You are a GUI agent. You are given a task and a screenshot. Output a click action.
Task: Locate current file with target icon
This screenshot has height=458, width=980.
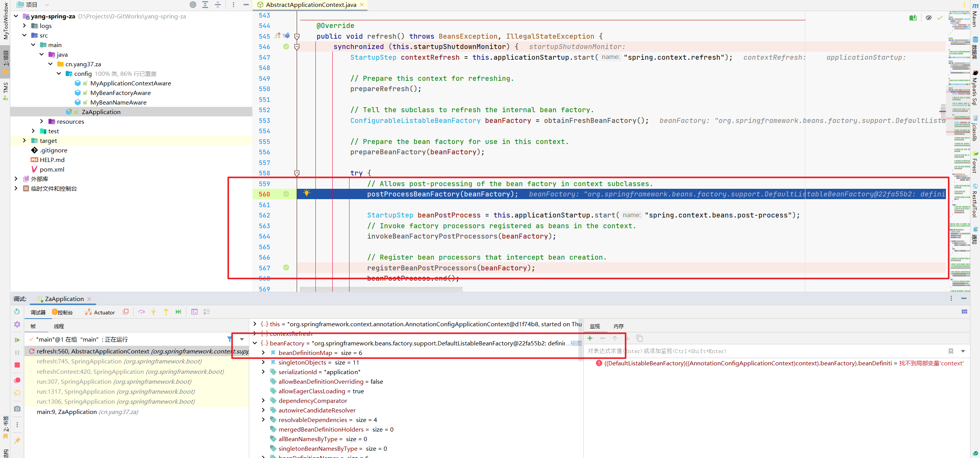[193, 5]
